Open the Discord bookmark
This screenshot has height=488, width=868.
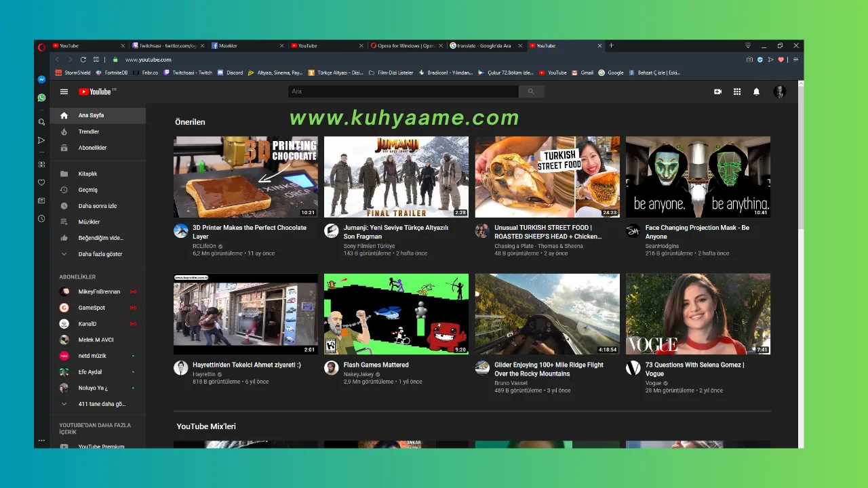click(x=231, y=73)
